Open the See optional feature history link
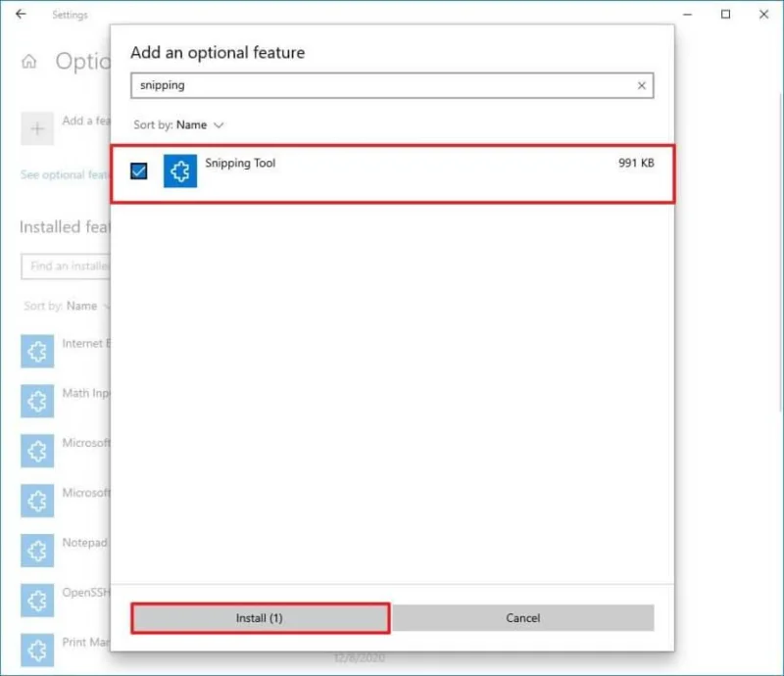 [65, 174]
